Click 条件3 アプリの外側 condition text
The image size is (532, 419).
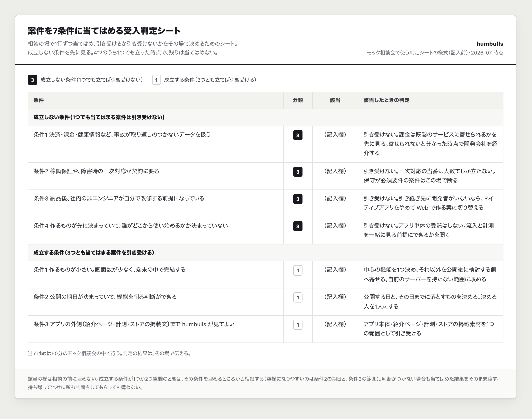pyautogui.click(x=134, y=324)
